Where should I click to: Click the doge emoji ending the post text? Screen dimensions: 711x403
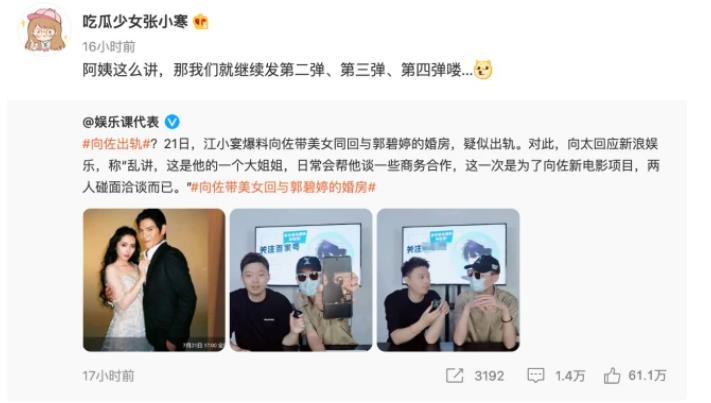coord(483,70)
